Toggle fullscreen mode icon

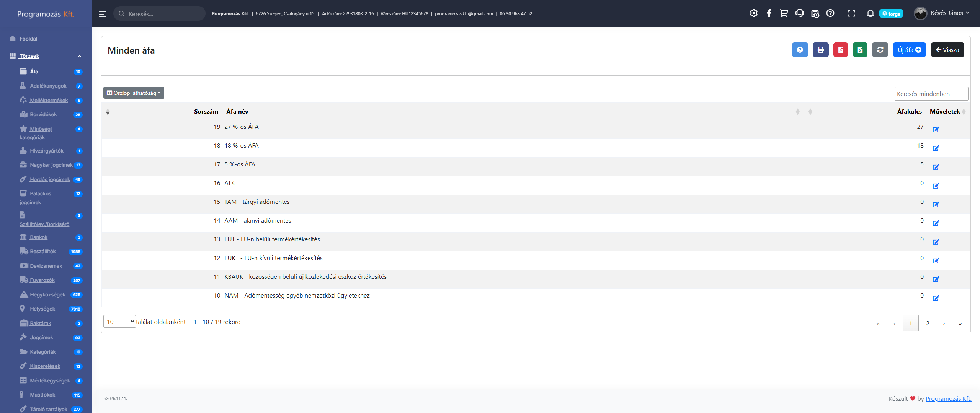coord(851,13)
